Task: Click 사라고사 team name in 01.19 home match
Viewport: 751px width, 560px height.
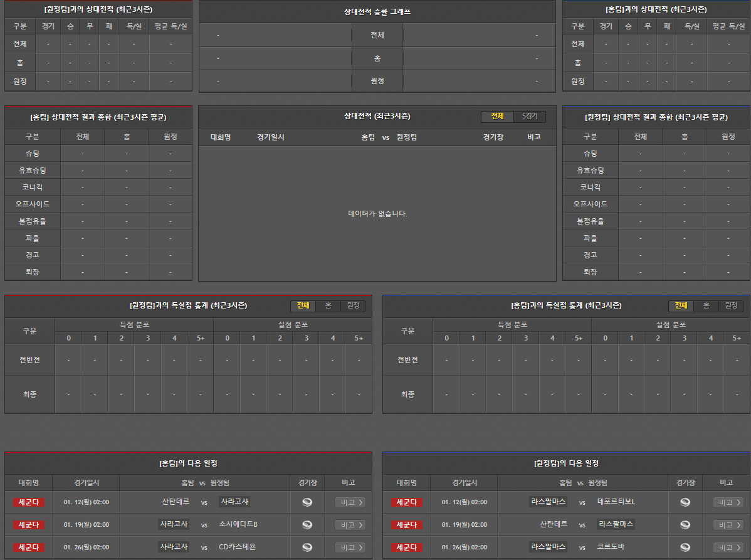Action: point(174,524)
